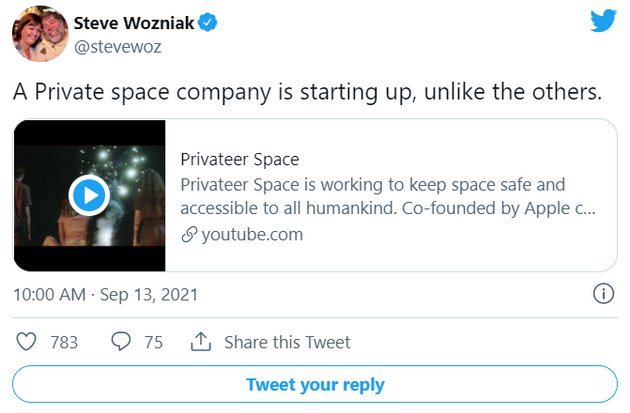The width and height of the screenshot is (630, 413).
Task: Click the 75 replies count
Action: point(153,342)
